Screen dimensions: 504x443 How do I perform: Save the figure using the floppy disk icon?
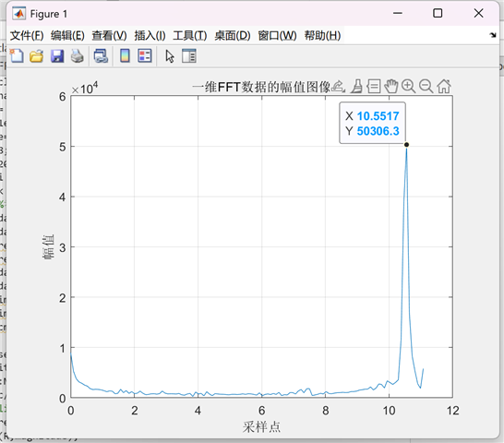[x=57, y=56]
